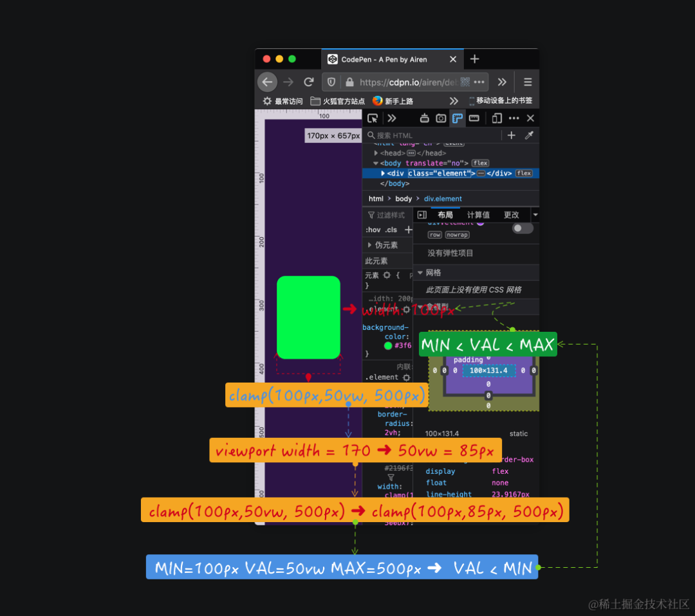Image resolution: width=695 pixels, height=616 pixels.
Task: Click the QR code icon in the URL bar
Action: [x=465, y=82]
